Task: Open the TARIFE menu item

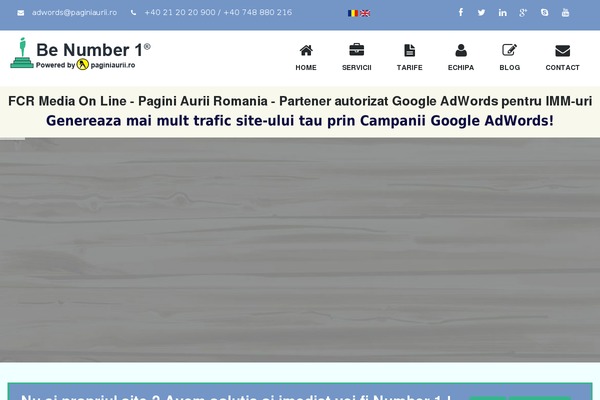Action: point(409,67)
